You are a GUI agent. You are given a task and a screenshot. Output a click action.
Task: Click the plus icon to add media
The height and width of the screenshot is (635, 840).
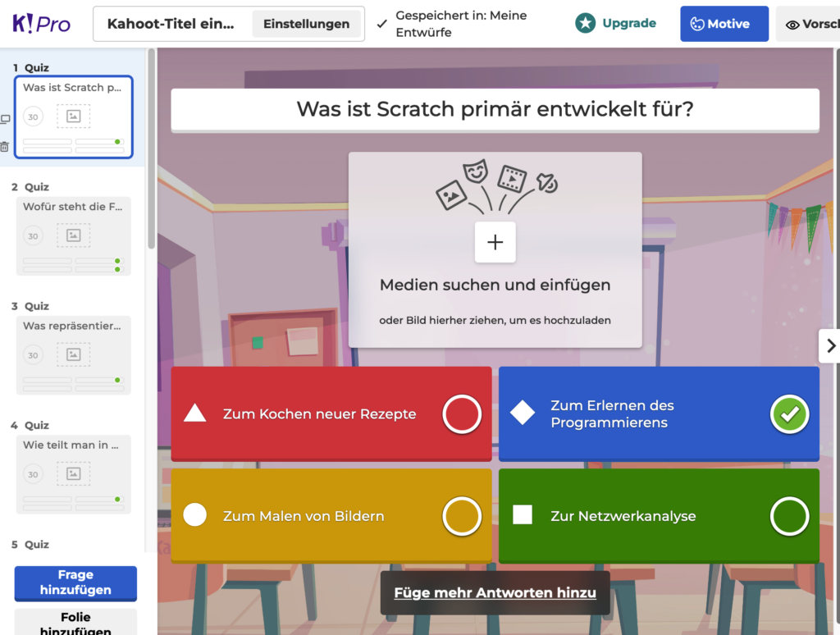tap(495, 243)
